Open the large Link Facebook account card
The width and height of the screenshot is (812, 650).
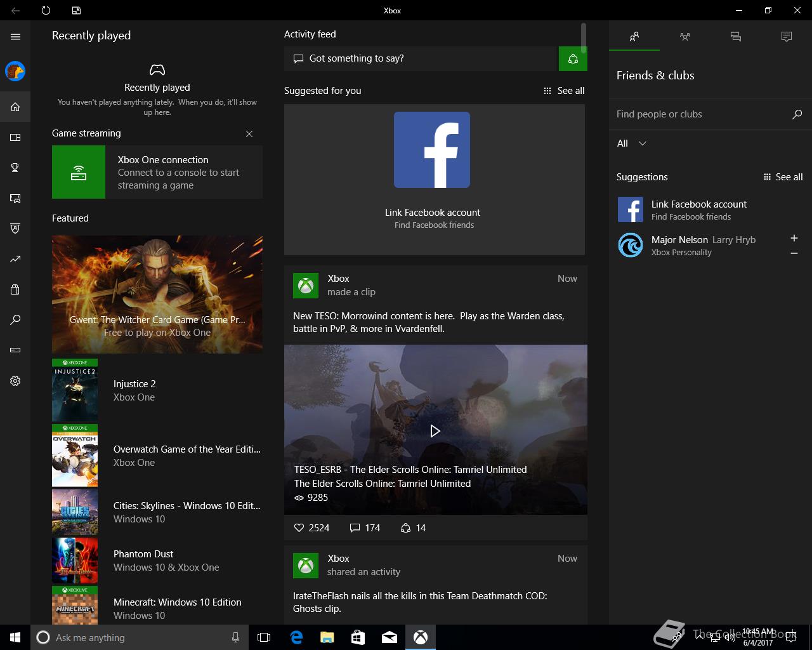[x=435, y=180]
